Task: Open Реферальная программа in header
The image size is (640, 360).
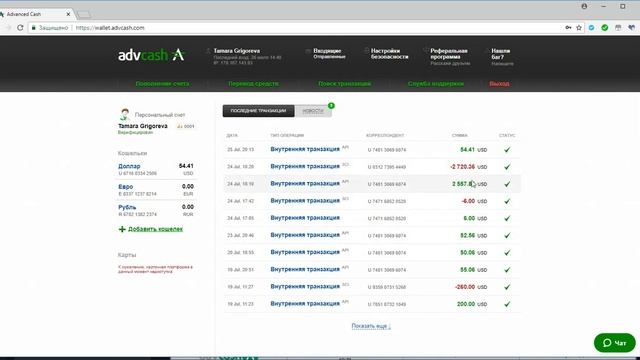Action: tap(449, 53)
